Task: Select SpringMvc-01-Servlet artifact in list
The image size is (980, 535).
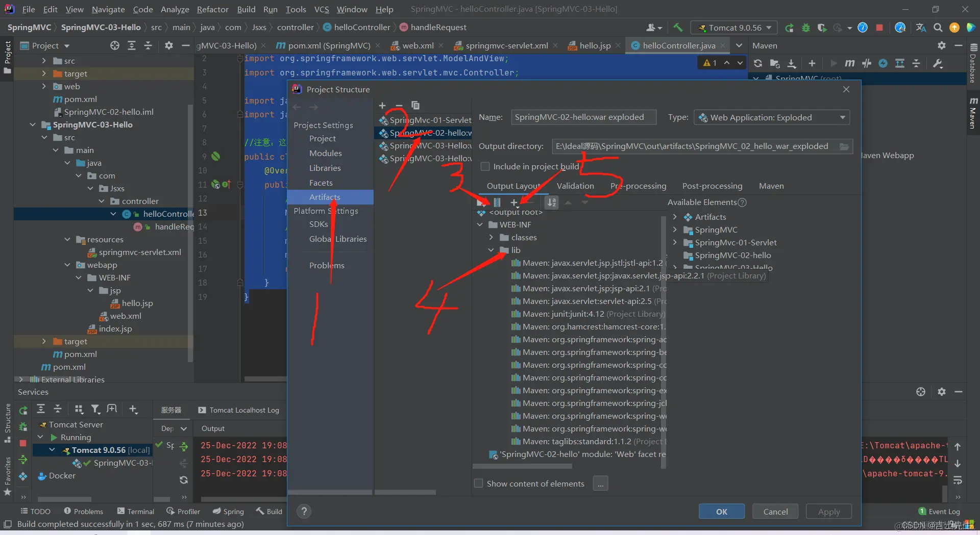Action: [x=425, y=120]
